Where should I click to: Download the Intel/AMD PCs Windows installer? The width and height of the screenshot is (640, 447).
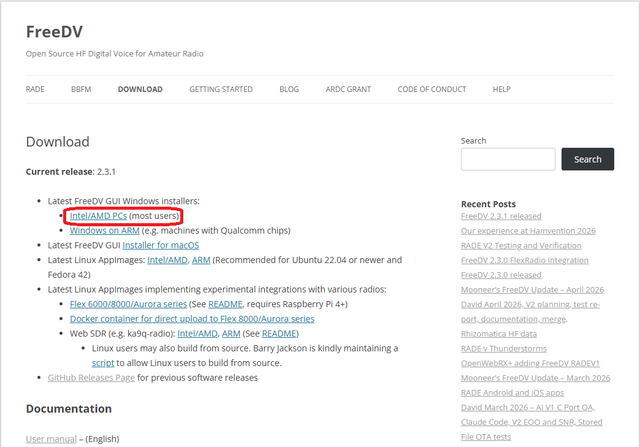click(98, 216)
